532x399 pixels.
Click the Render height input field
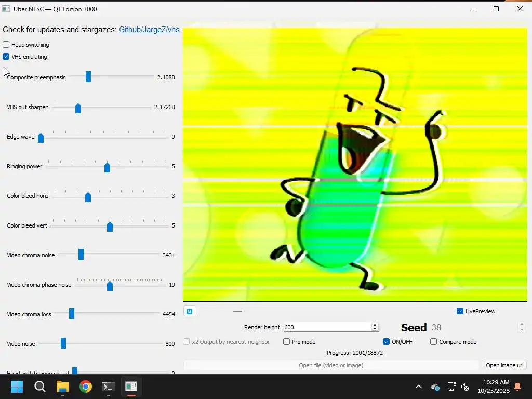click(327, 327)
